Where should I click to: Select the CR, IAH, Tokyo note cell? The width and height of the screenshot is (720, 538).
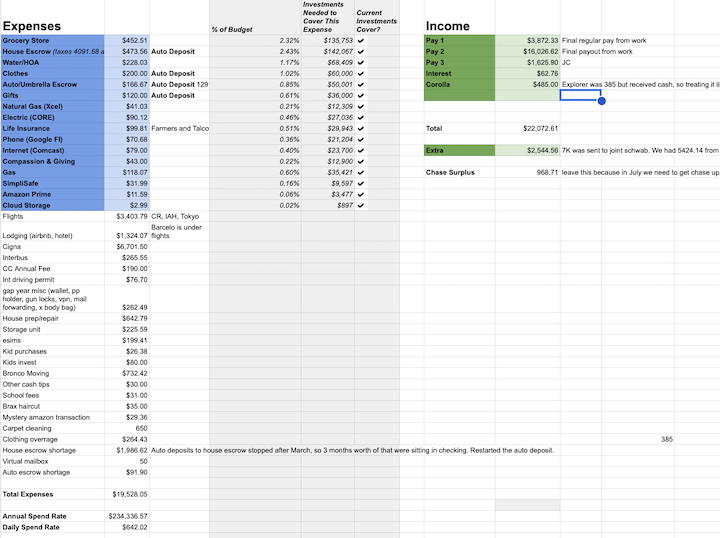[x=180, y=217]
